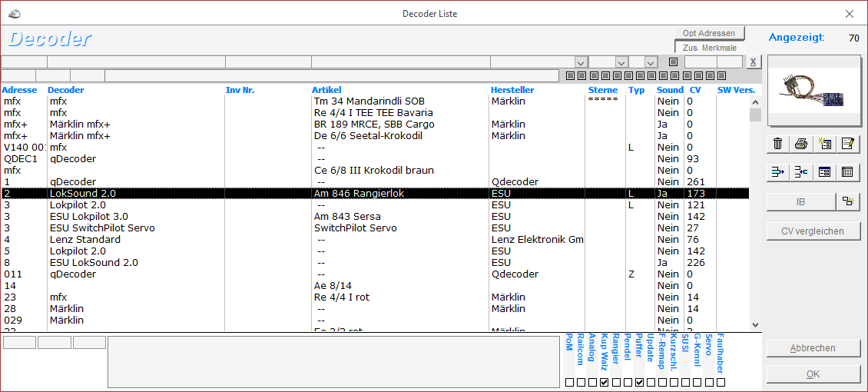Select the BR 189 MRCE, SBB Cargo row
Screen dimensions: 868x392
tap(376, 124)
